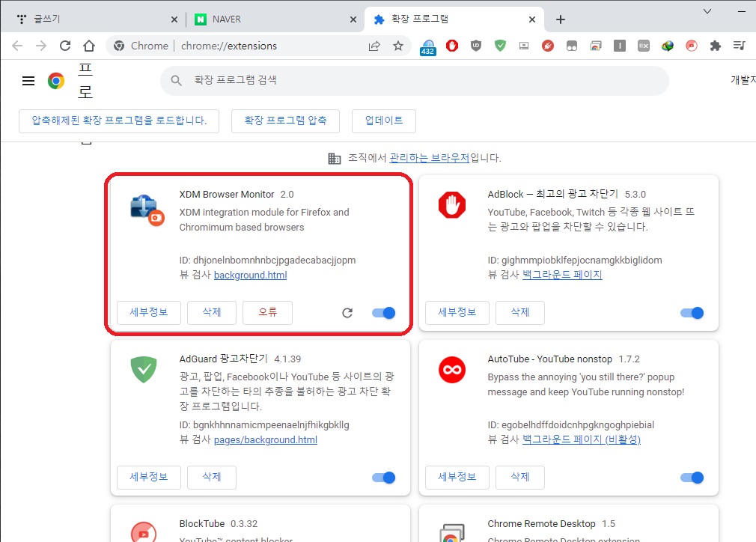Open the extension showing the 432 badge
The height and width of the screenshot is (542, 756).
pos(427,47)
